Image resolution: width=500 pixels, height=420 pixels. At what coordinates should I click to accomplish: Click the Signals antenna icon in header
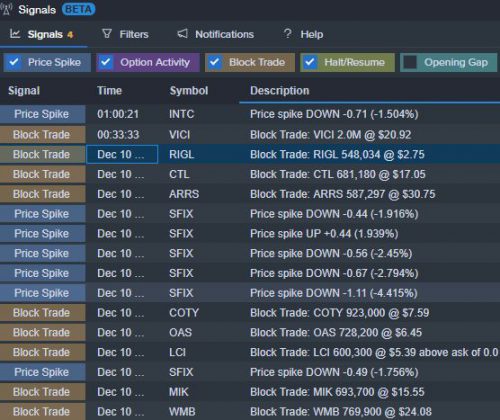click(6, 9)
